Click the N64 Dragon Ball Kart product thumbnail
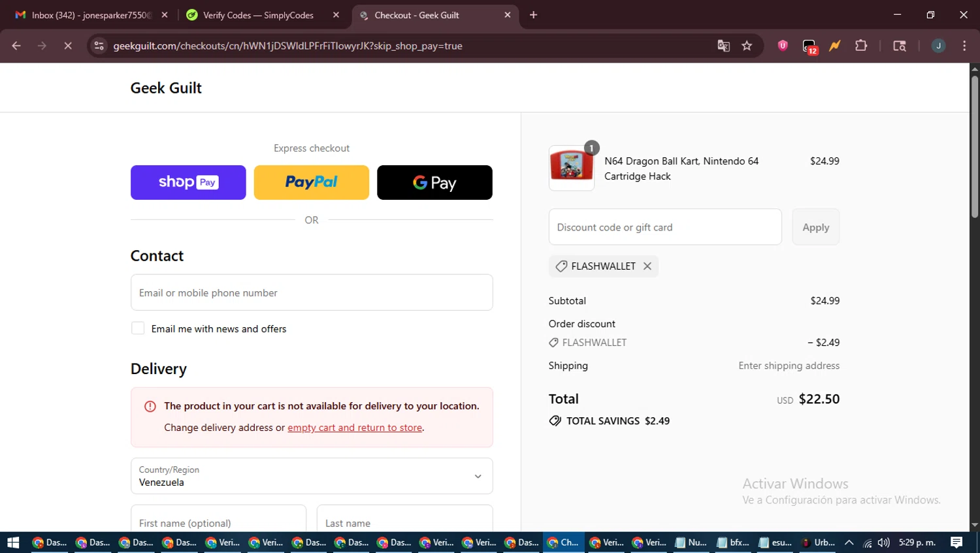This screenshot has width=980, height=553. pos(572,168)
